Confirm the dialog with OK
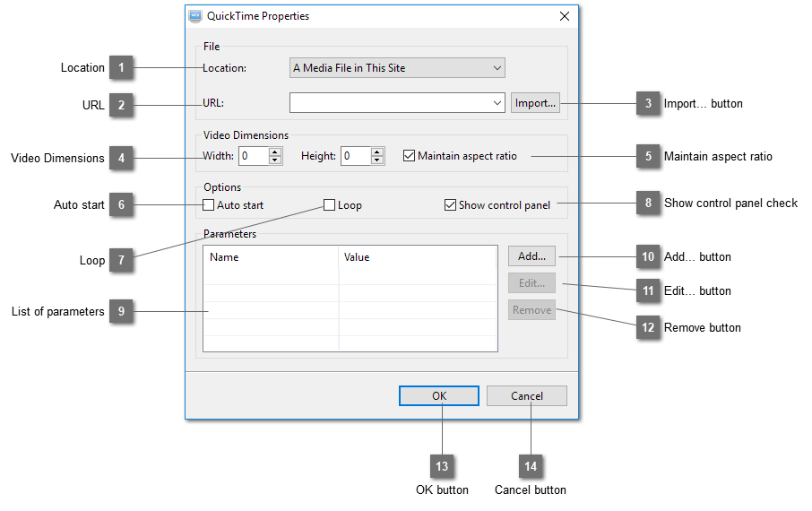Image resolution: width=812 pixels, height=511 pixels. (x=439, y=396)
